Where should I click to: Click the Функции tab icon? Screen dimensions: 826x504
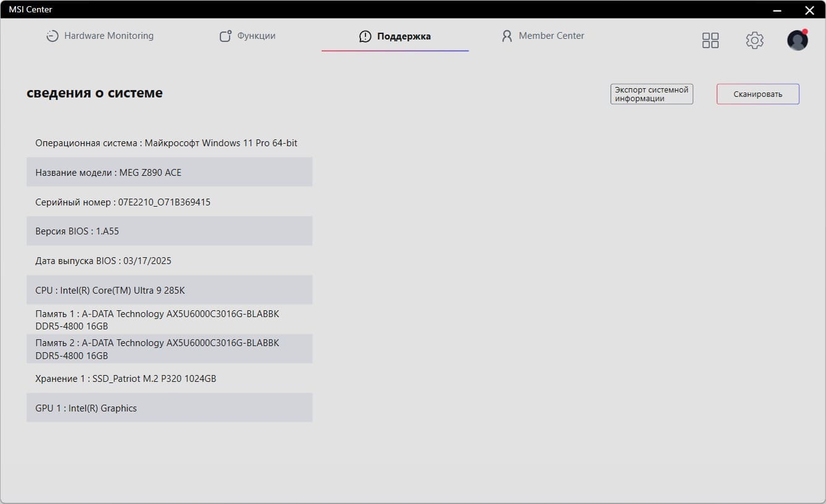pyautogui.click(x=226, y=36)
